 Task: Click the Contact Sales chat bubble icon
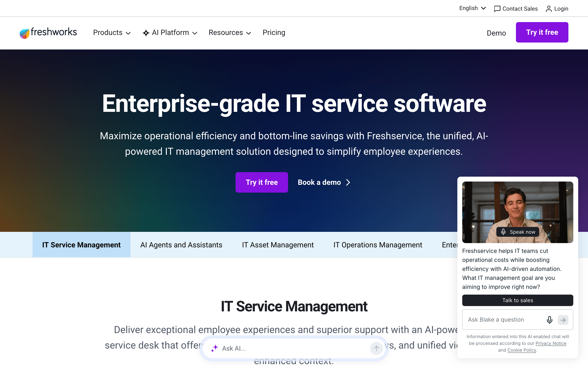(x=497, y=9)
